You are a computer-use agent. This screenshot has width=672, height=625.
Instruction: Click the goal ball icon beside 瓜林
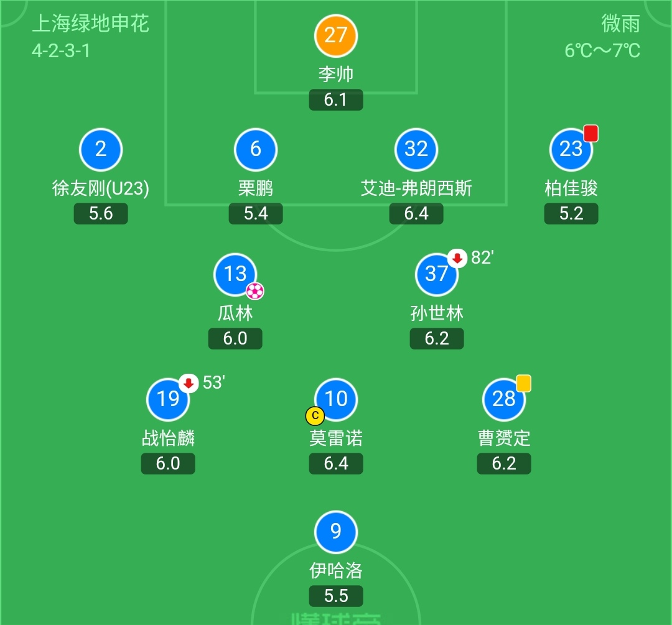(x=255, y=290)
